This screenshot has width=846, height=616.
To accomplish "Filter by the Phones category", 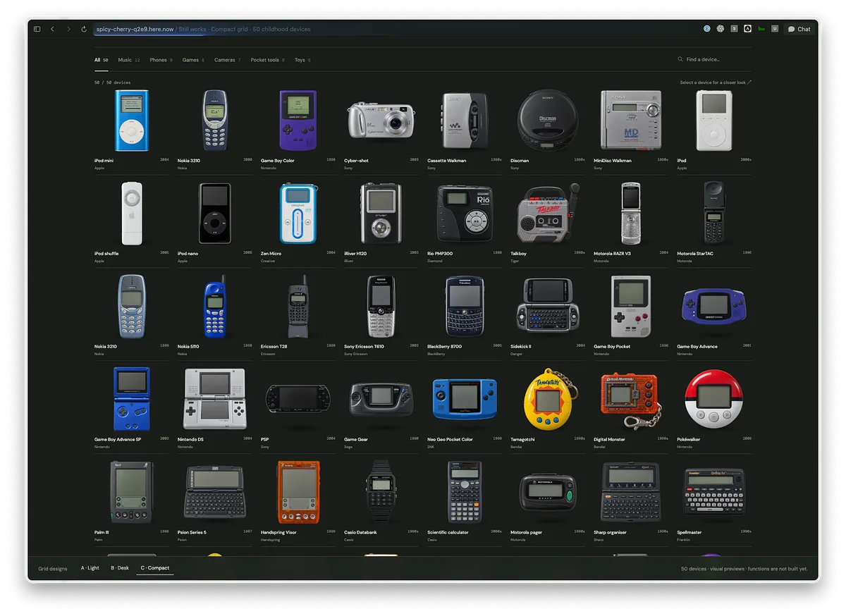I will 161,60.
